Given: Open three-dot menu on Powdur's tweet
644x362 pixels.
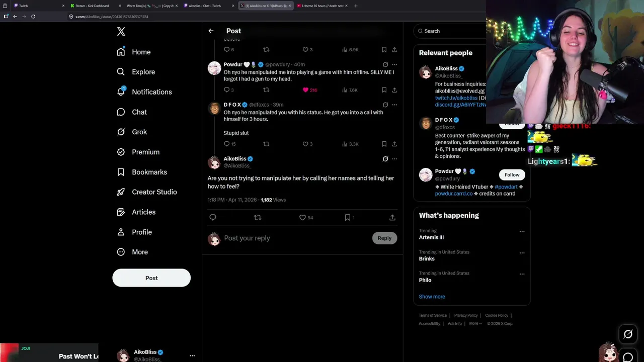Looking at the screenshot, I should point(394,64).
